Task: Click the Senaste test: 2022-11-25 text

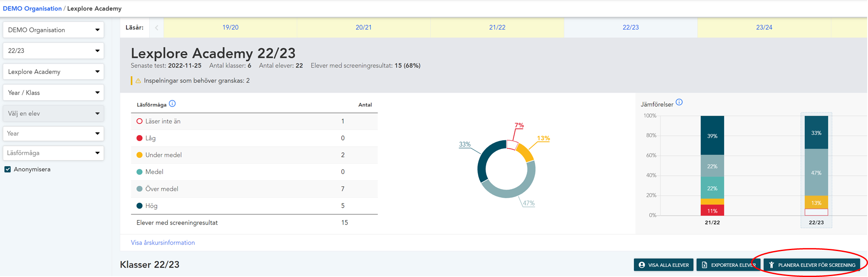Action: click(166, 66)
